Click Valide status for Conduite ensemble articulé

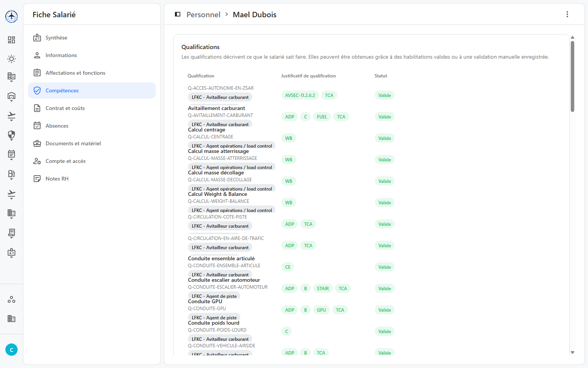click(385, 267)
